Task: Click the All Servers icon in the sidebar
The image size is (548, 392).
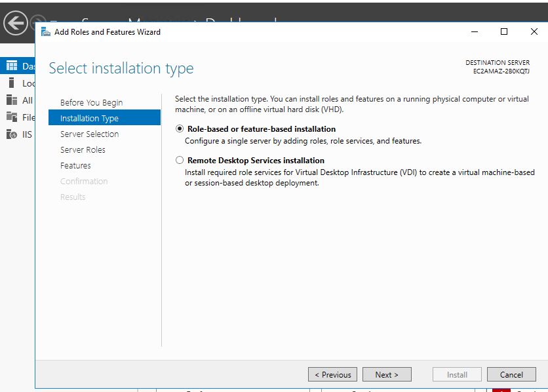Action: click(x=11, y=100)
